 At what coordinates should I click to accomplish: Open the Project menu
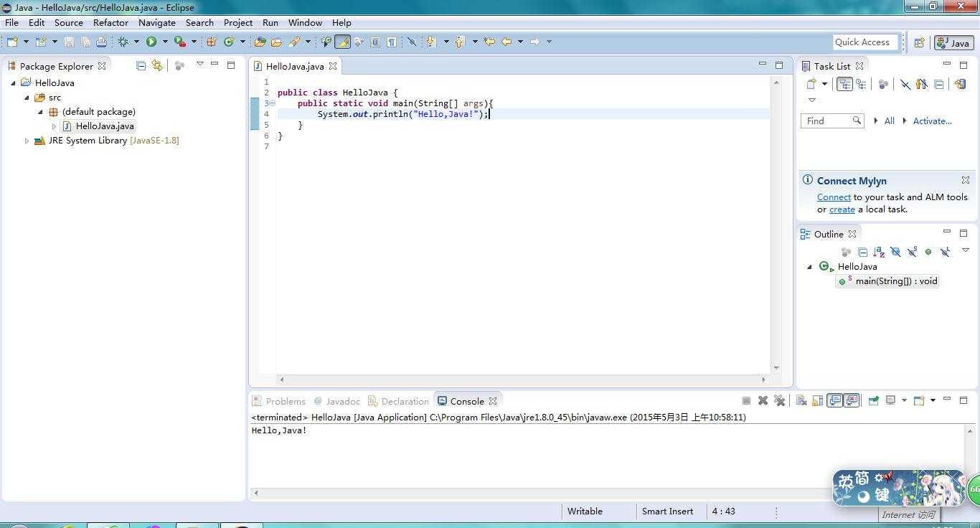pyautogui.click(x=238, y=22)
